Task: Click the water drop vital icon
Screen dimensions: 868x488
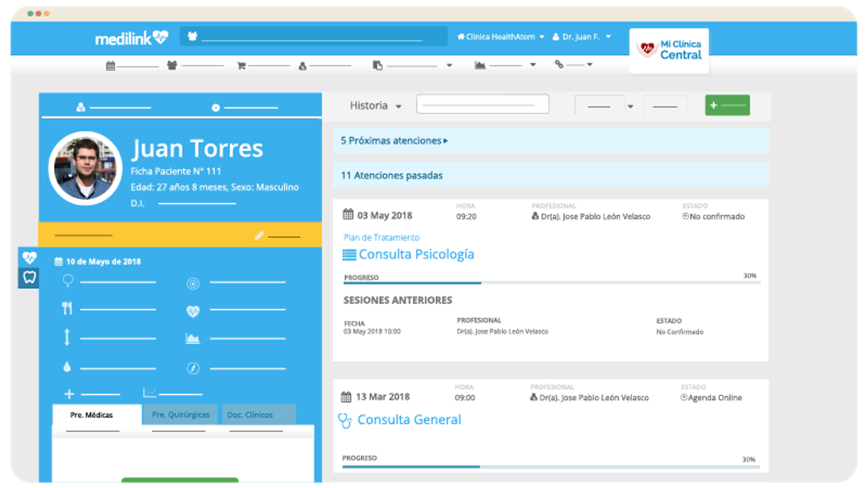Action: (67, 367)
